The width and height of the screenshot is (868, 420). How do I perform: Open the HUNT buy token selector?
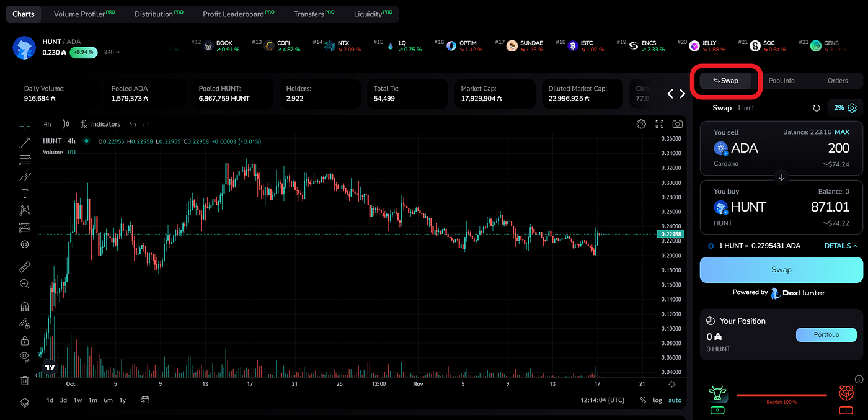740,207
